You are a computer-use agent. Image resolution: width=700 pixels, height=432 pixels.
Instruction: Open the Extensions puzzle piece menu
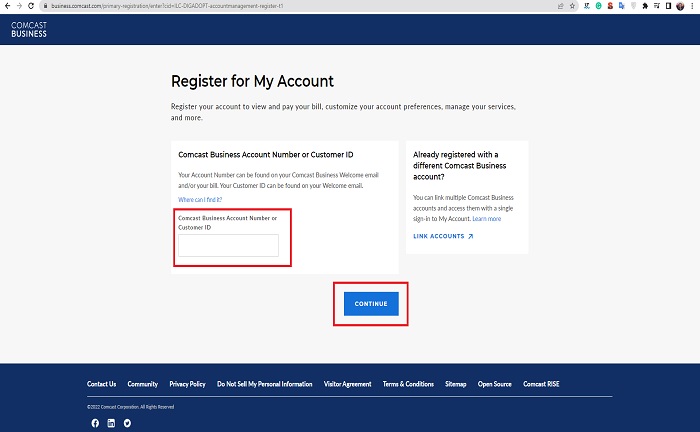tap(645, 6)
